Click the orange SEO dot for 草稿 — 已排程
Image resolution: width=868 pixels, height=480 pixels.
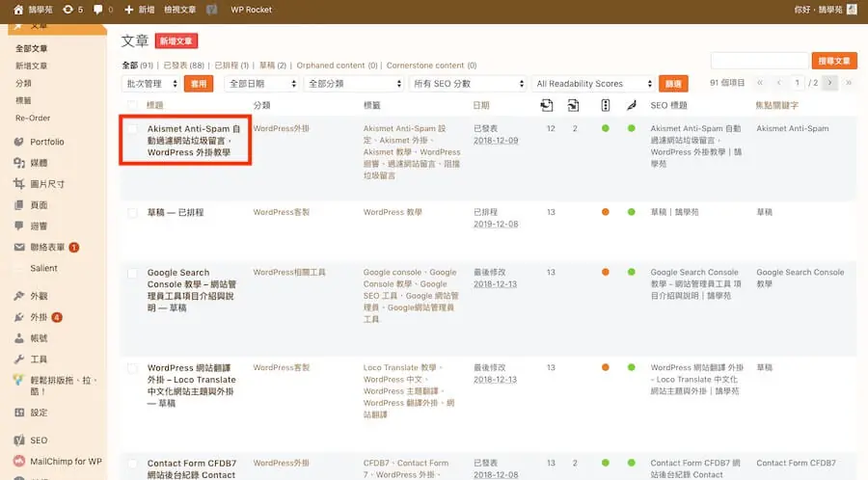click(605, 212)
